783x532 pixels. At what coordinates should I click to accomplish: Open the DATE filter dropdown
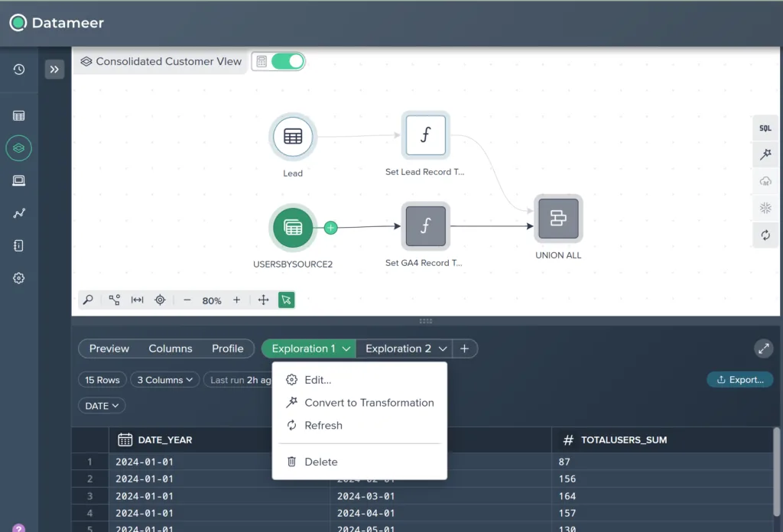102,406
